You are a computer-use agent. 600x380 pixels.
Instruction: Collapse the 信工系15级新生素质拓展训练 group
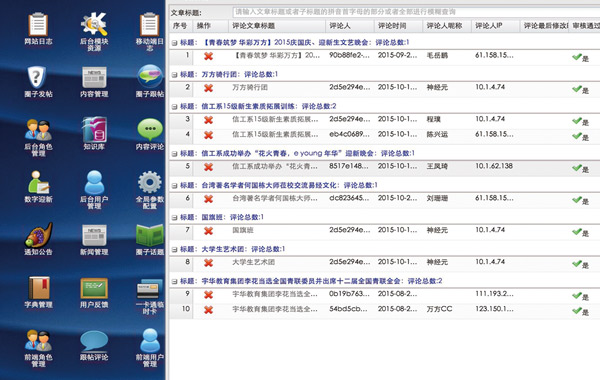click(174, 107)
